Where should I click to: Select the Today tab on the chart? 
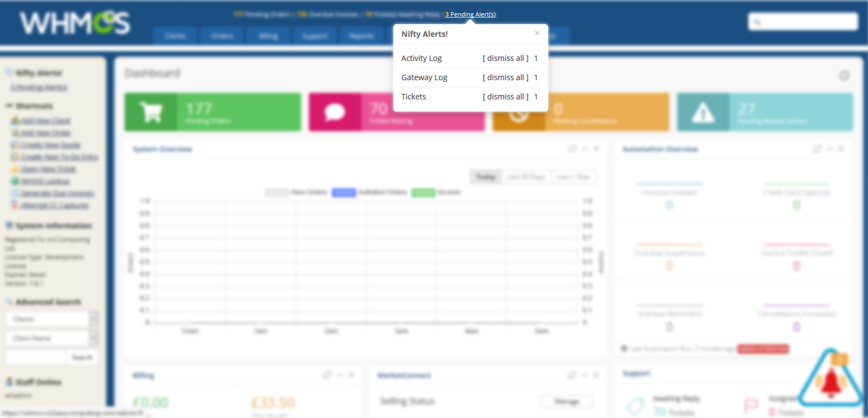tap(486, 177)
